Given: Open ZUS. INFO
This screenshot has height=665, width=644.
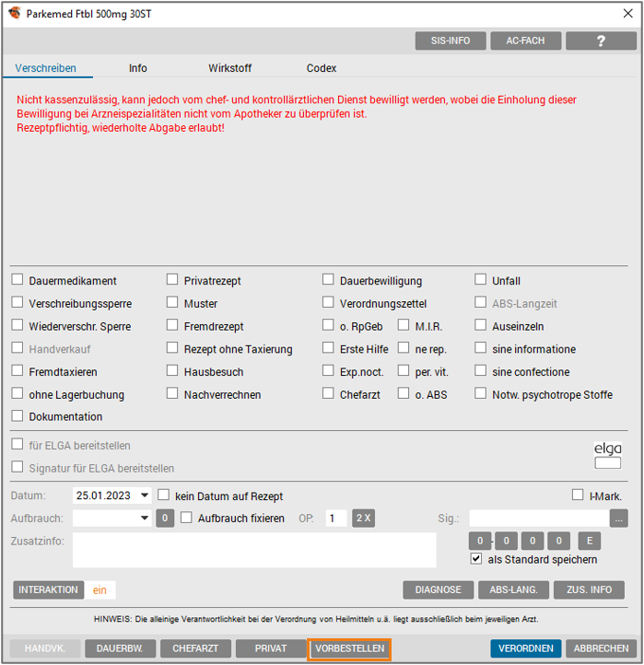Looking at the screenshot, I should point(589,589).
